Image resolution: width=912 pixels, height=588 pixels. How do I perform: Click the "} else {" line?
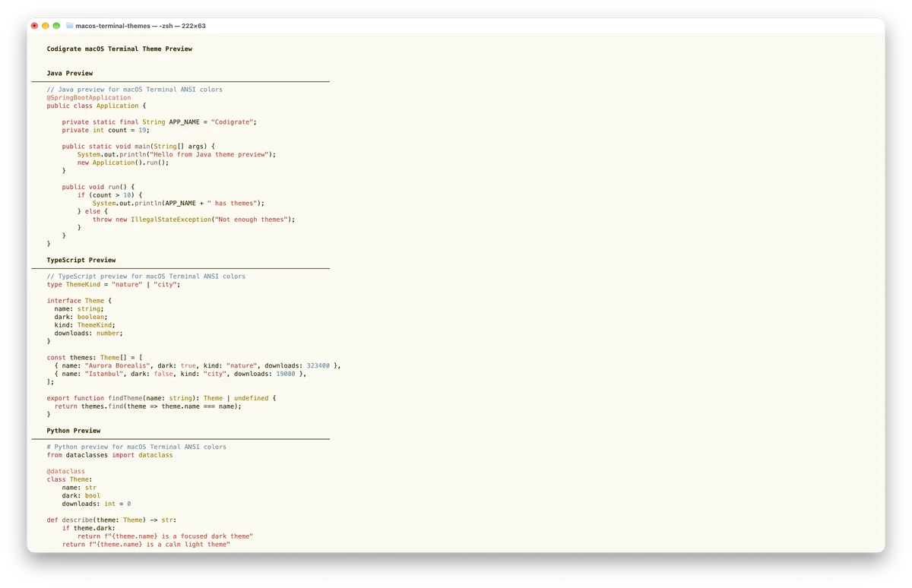click(93, 211)
